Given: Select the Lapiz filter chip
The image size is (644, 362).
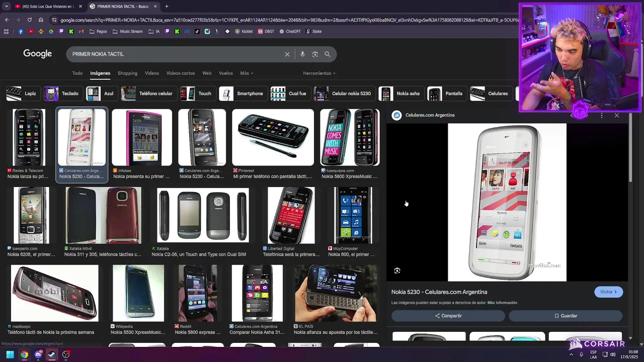Looking at the screenshot, I should 22,94.
